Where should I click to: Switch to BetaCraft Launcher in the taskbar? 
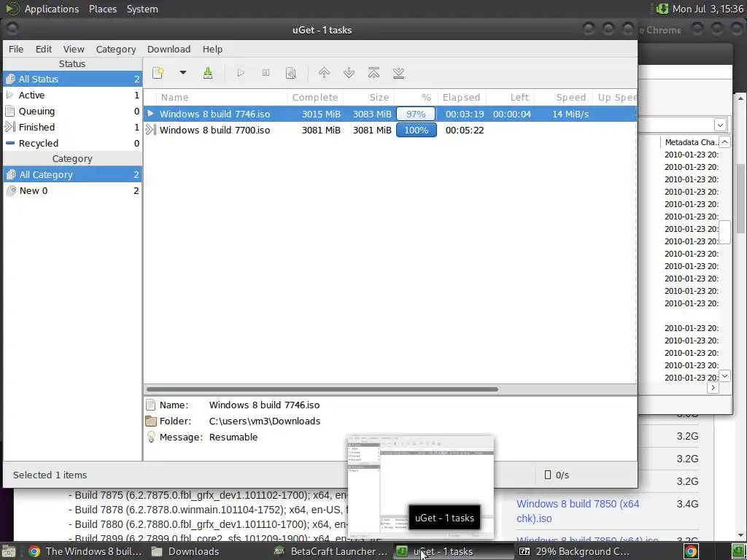331,551
